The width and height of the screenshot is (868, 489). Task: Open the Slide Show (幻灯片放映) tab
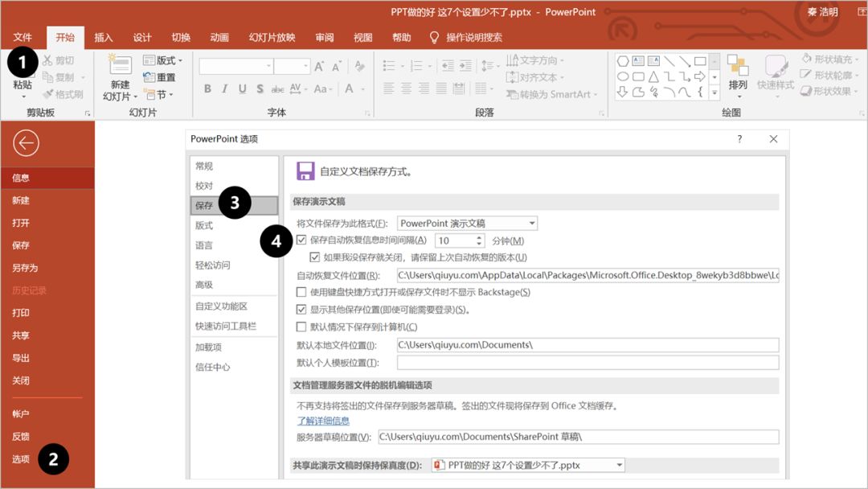tap(272, 38)
